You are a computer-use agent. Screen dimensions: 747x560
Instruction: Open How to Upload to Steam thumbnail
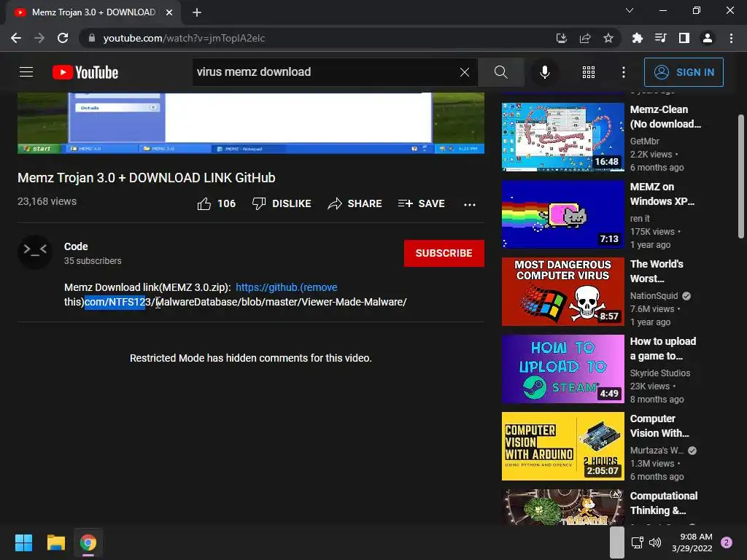pyautogui.click(x=562, y=369)
